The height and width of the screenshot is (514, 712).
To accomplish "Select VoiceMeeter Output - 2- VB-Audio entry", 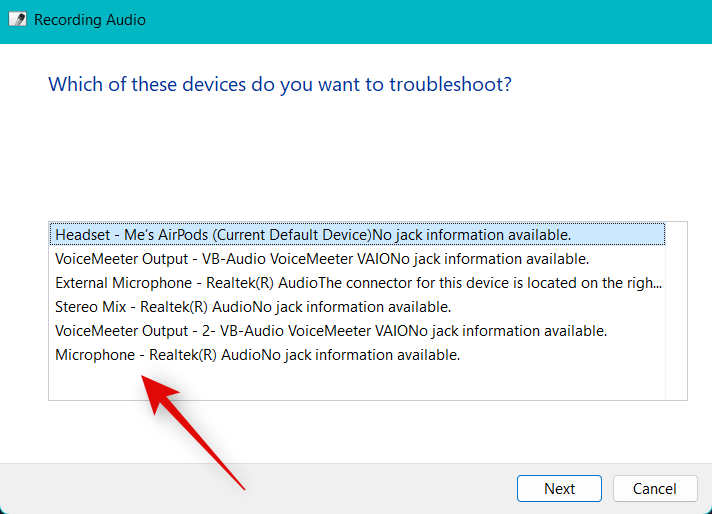I will [x=331, y=331].
